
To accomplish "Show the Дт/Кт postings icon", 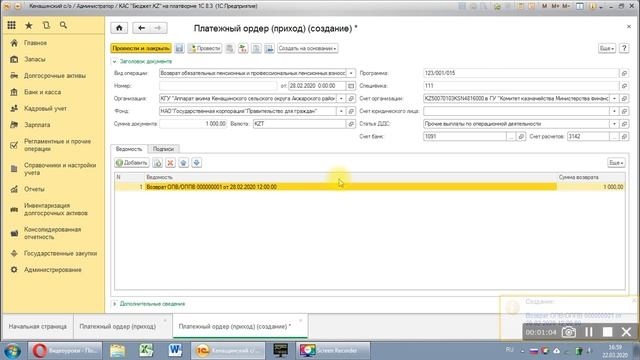I will pyautogui.click(x=243, y=48).
